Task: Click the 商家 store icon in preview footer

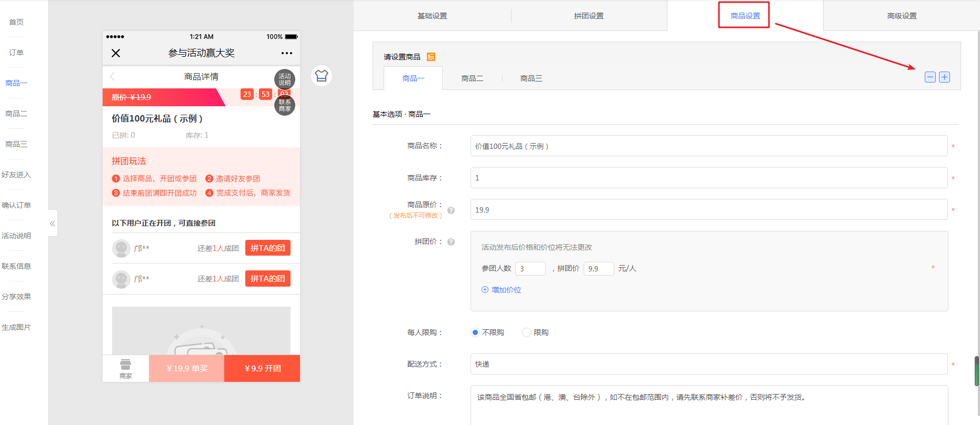Action: (x=126, y=369)
